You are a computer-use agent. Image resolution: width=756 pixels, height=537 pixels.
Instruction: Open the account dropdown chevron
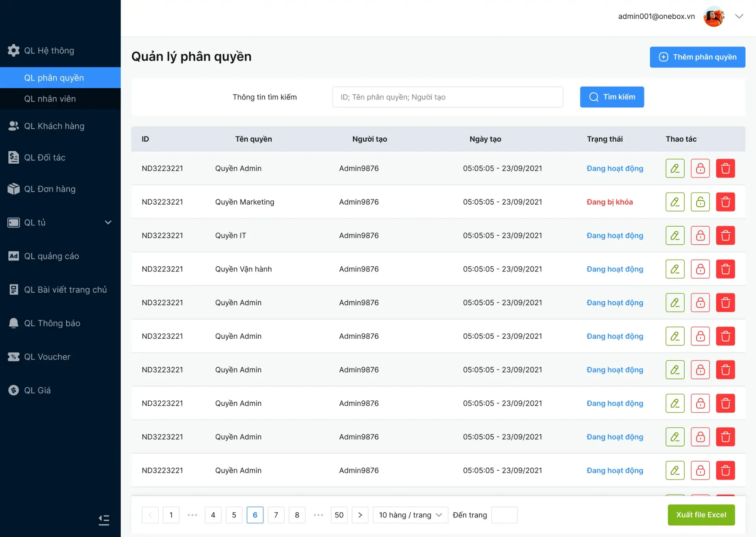[739, 17]
